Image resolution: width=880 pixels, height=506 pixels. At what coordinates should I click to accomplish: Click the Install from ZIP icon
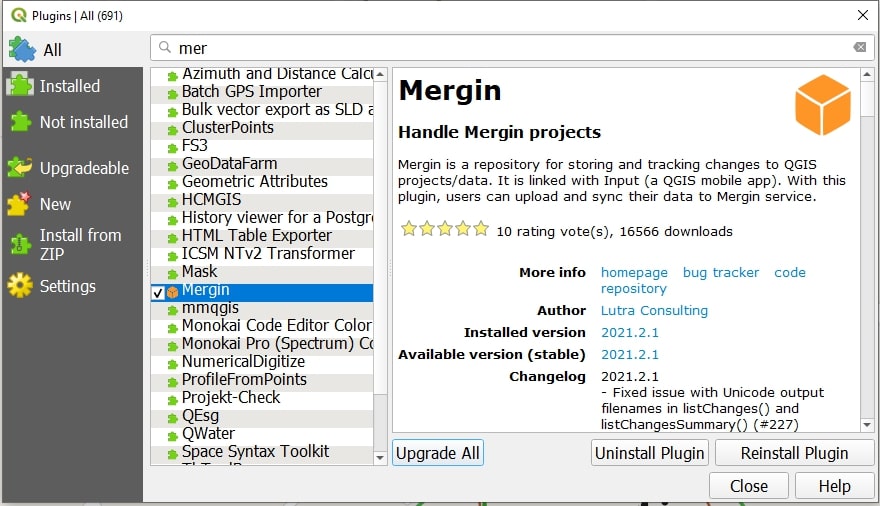point(20,245)
